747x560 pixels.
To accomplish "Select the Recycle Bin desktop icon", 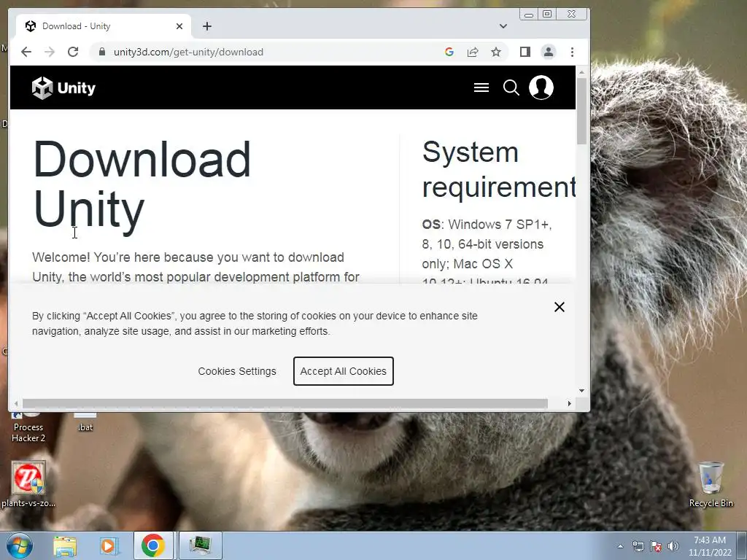I will [711, 484].
